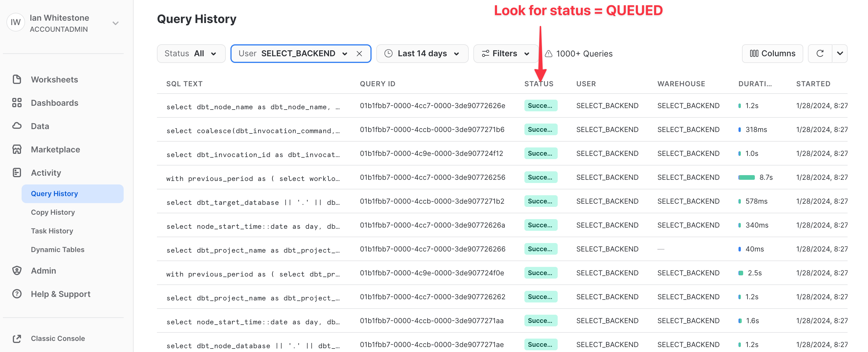Image resolution: width=868 pixels, height=352 pixels.
Task: Expand the Filters dropdown
Action: tap(505, 54)
